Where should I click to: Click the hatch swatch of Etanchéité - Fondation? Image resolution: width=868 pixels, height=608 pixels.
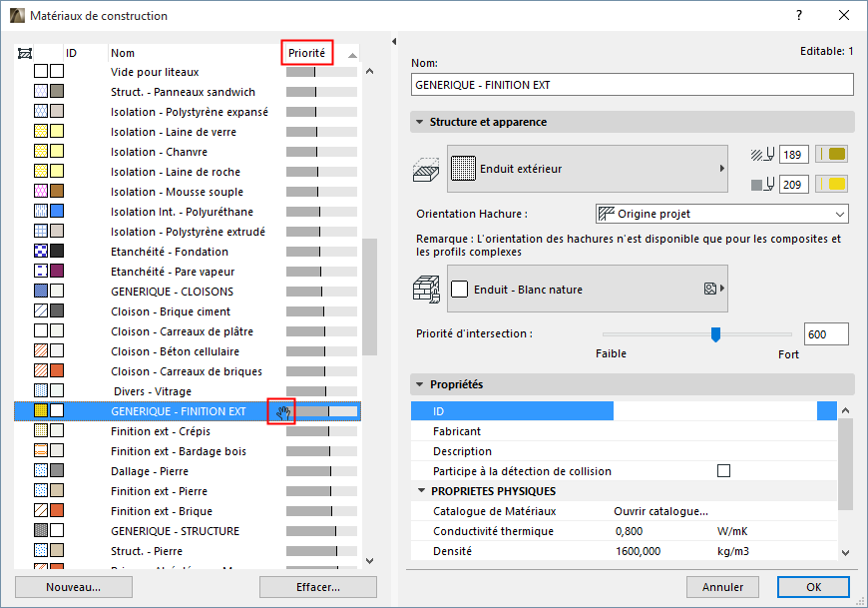(41, 251)
